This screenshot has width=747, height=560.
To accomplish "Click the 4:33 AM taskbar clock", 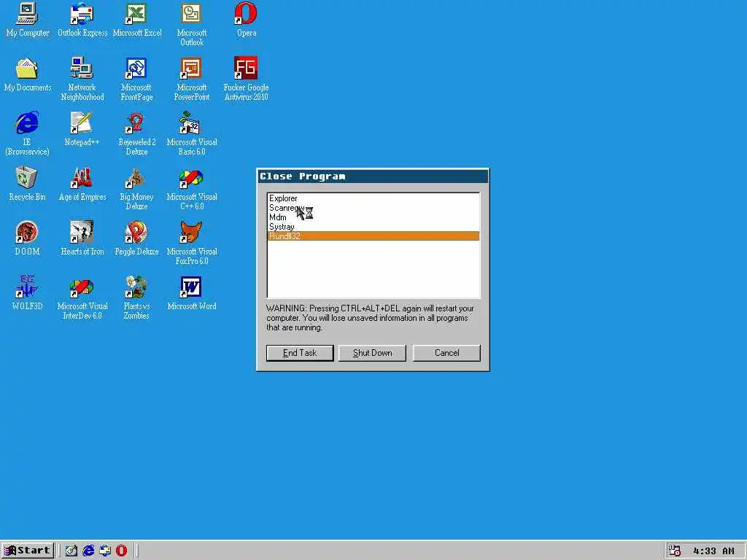I will pos(713,551).
